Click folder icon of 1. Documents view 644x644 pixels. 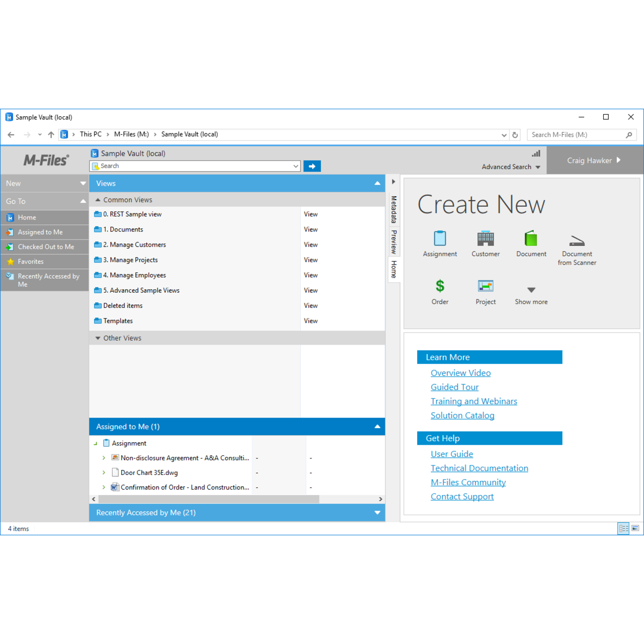point(98,229)
